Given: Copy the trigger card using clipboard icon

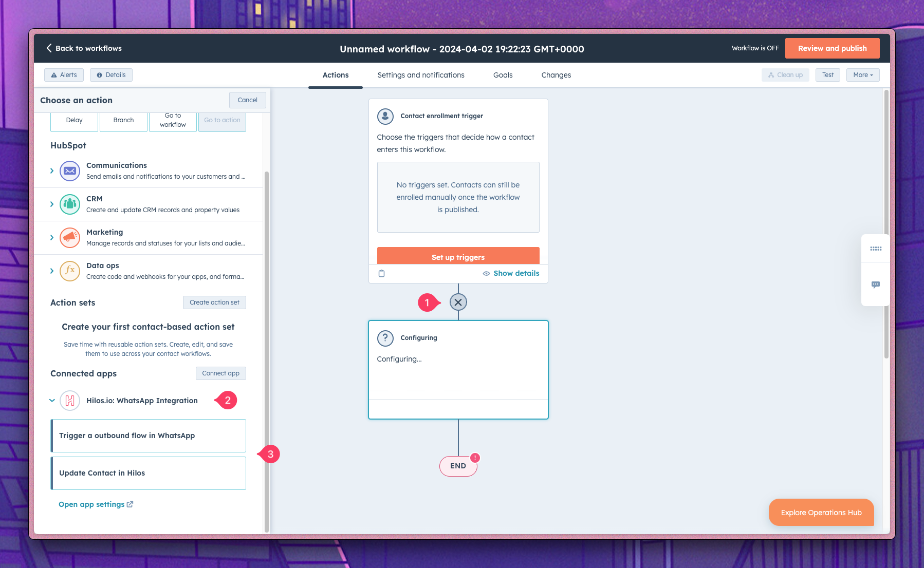Looking at the screenshot, I should click(381, 273).
